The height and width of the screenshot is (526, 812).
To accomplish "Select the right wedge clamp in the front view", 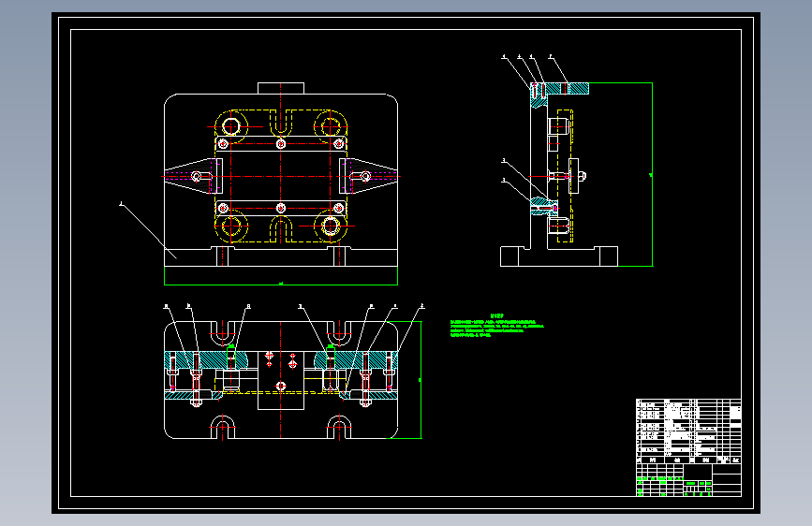I will (x=368, y=176).
